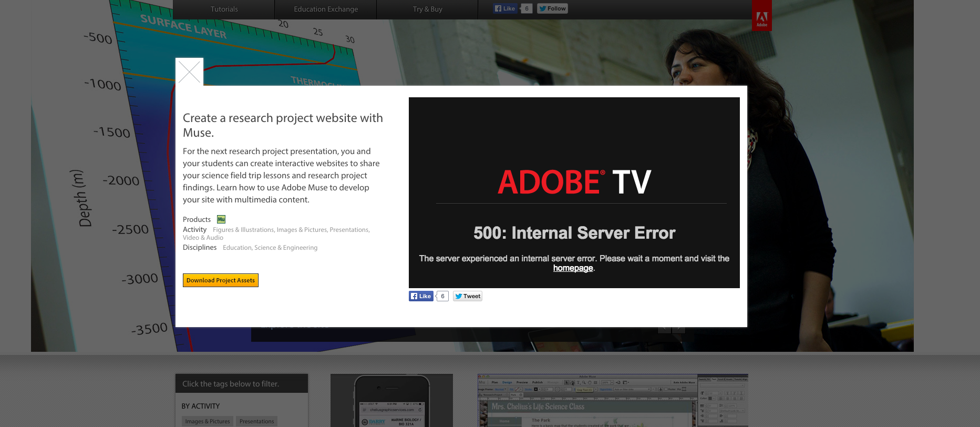Filter by the Images & Pictures tag

(207, 421)
